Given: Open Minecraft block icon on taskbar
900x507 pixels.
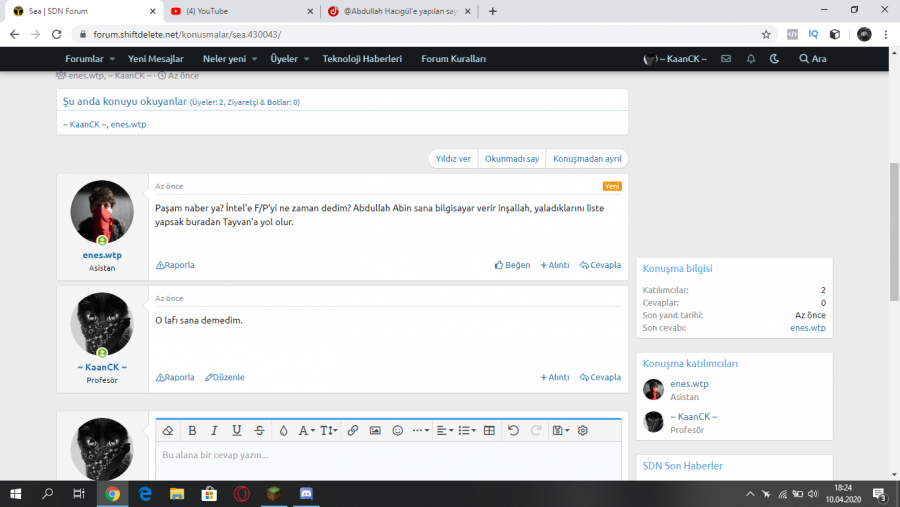Looking at the screenshot, I should (x=274, y=494).
